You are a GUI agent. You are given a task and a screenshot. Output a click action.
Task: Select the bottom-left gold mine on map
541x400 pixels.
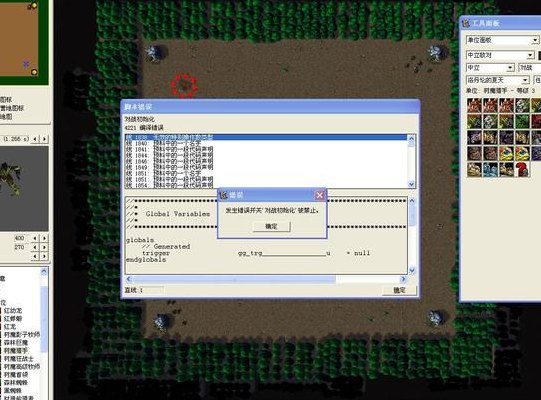click(x=161, y=322)
